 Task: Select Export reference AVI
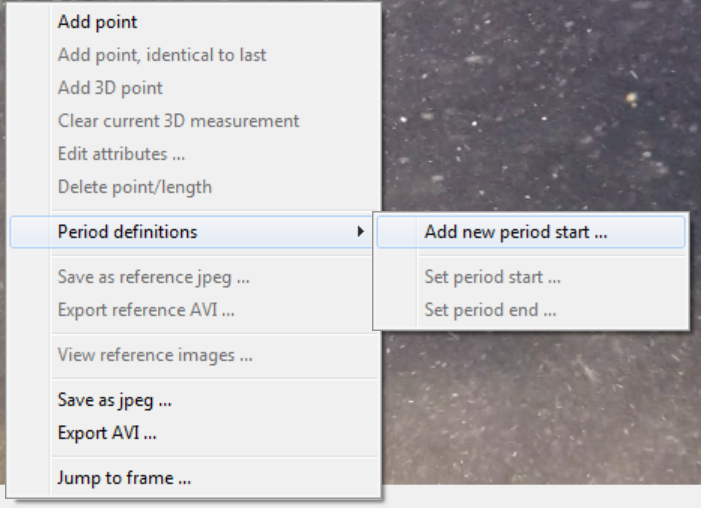146,310
